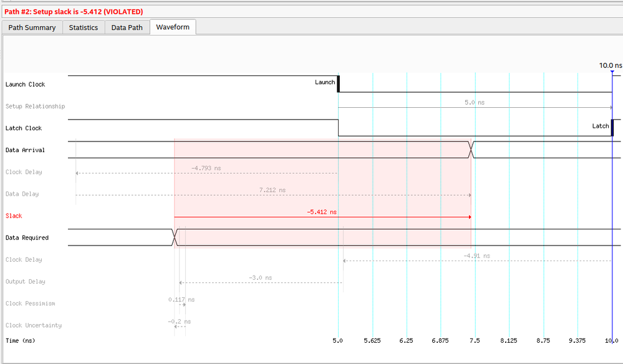The width and height of the screenshot is (623, 364).
Task: Select the Output Delay row label
Action: point(26,282)
